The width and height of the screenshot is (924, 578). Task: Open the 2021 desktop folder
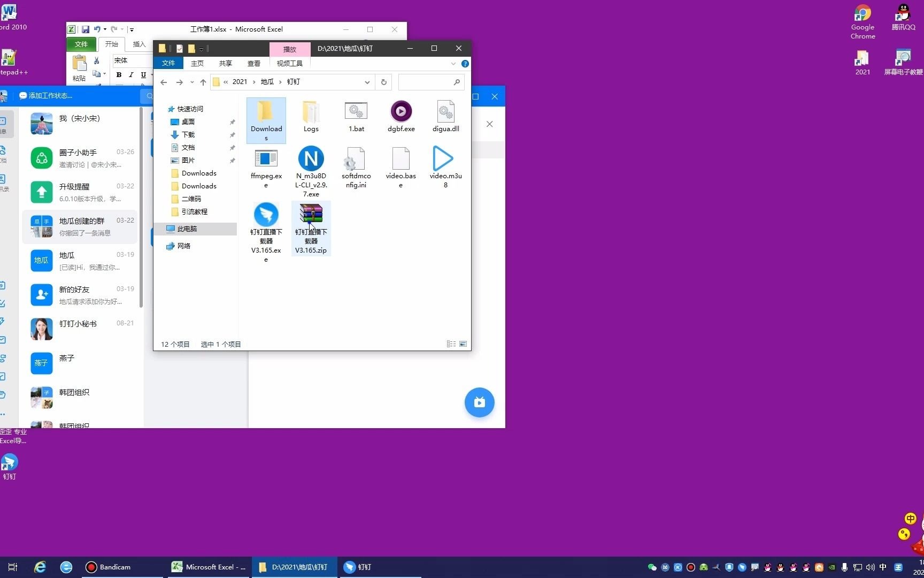pos(863,62)
